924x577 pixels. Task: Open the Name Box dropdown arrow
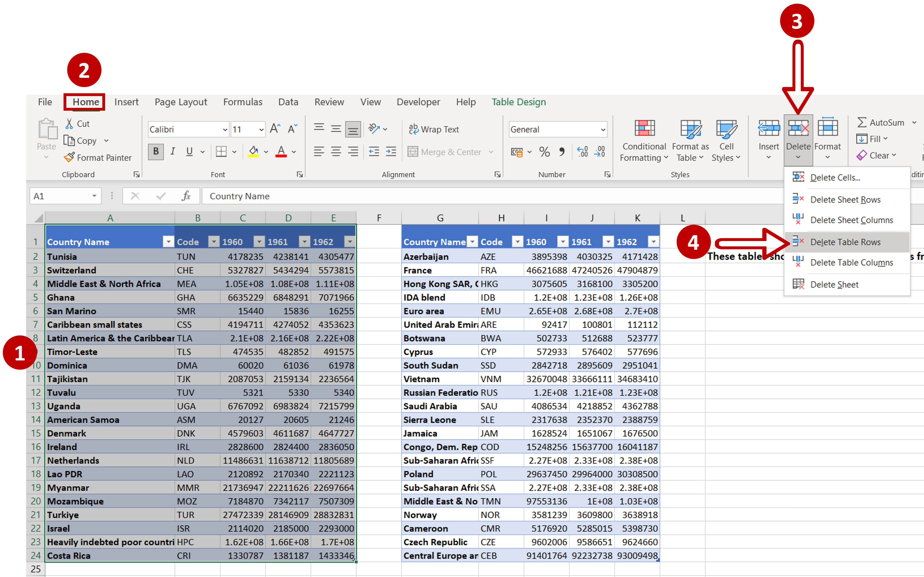(x=94, y=196)
